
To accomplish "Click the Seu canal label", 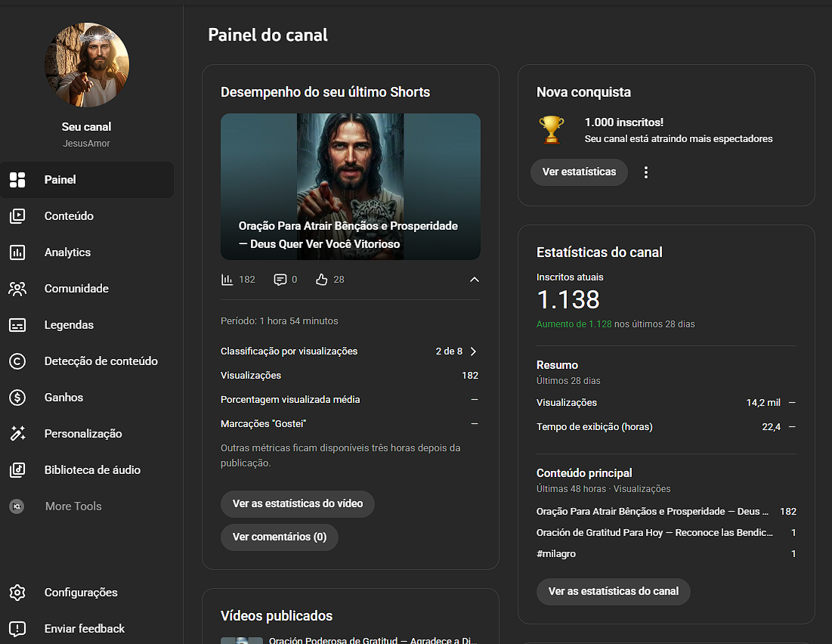I will [x=86, y=127].
